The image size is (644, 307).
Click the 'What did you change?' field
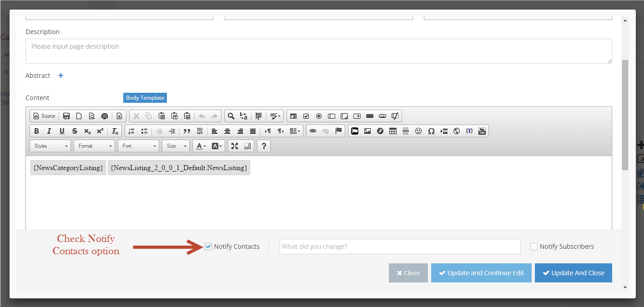[400, 247]
